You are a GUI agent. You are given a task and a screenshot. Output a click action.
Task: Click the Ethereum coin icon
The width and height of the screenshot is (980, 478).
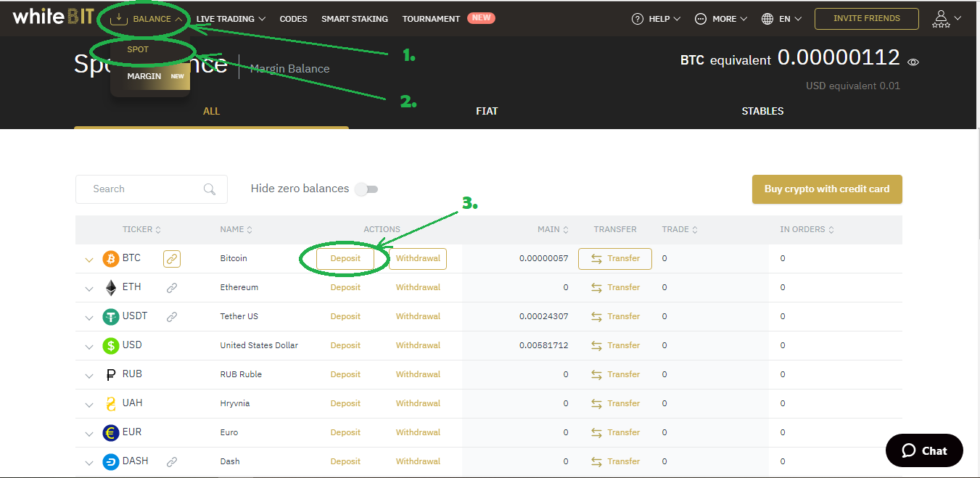pos(111,287)
